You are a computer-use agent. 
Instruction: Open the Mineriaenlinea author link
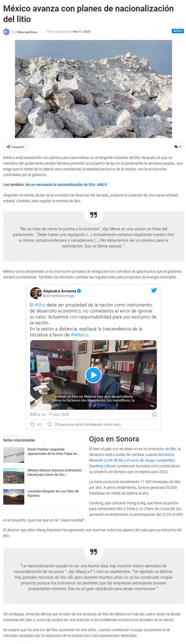[x=27, y=32]
